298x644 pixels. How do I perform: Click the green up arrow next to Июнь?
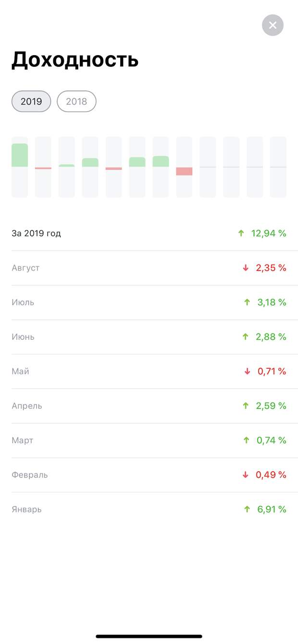tap(246, 337)
